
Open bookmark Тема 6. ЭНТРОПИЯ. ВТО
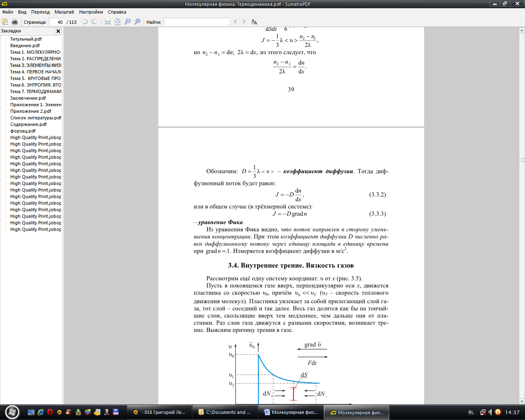click(x=36, y=85)
